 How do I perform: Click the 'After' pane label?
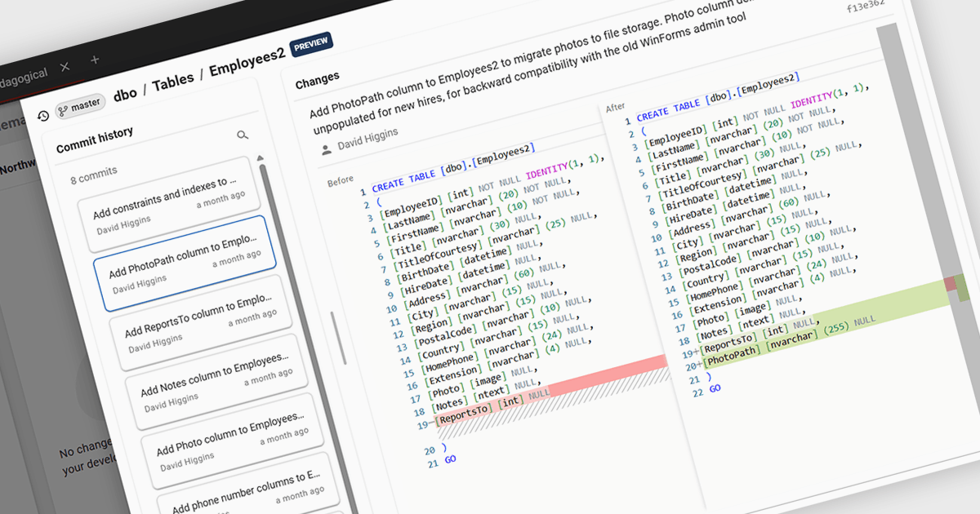pos(615,108)
